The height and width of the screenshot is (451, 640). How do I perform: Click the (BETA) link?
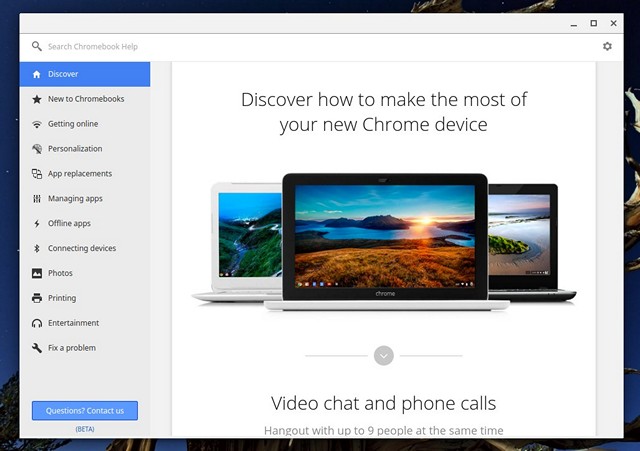click(85, 429)
